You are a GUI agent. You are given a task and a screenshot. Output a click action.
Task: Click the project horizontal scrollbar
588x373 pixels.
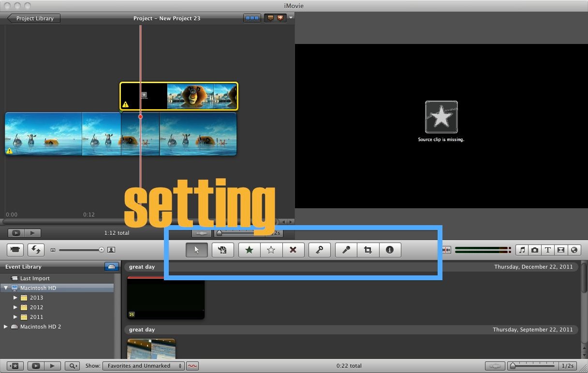point(140,222)
